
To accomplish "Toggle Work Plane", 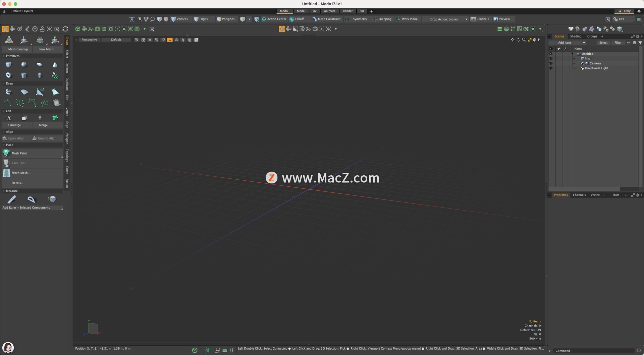I will (x=407, y=19).
